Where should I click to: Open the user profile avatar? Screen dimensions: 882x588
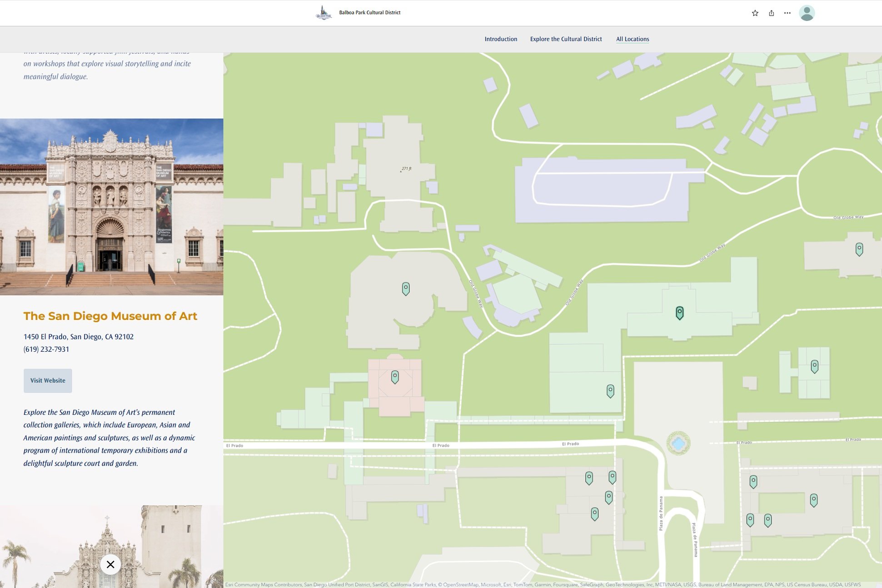coord(807,13)
